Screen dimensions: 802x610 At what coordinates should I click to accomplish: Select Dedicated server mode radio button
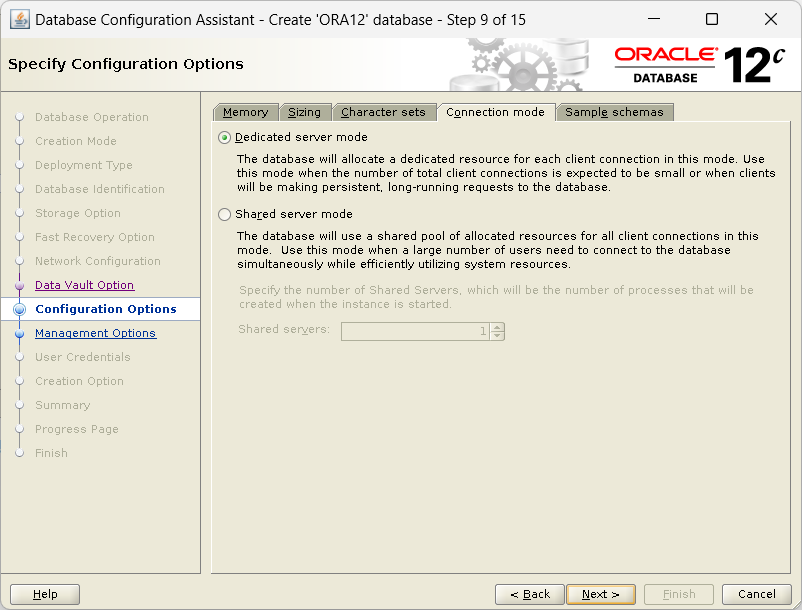pos(225,138)
